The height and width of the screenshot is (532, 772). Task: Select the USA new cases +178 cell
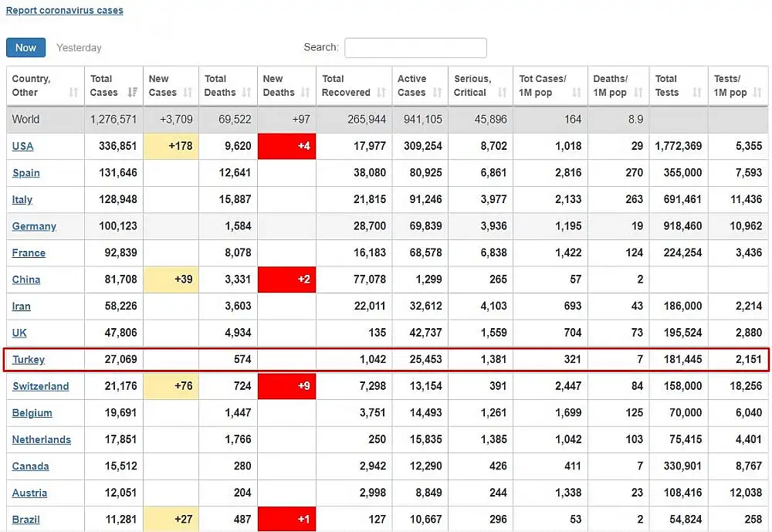pyautogui.click(x=171, y=146)
